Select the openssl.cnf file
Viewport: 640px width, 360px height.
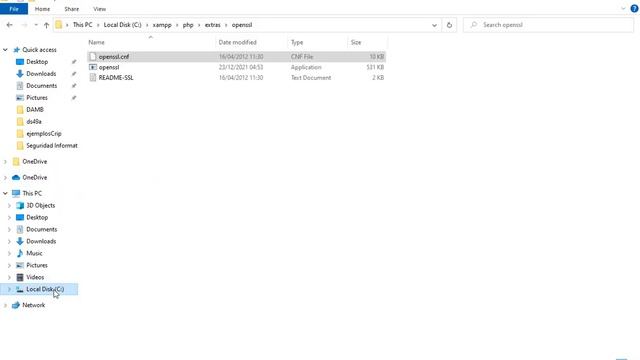(236, 57)
